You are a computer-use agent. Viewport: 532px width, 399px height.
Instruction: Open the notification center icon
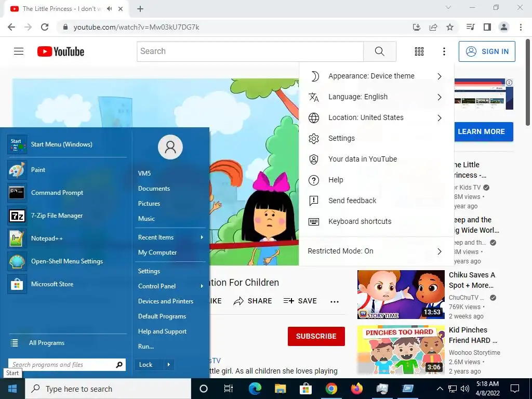pyautogui.click(x=515, y=389)
